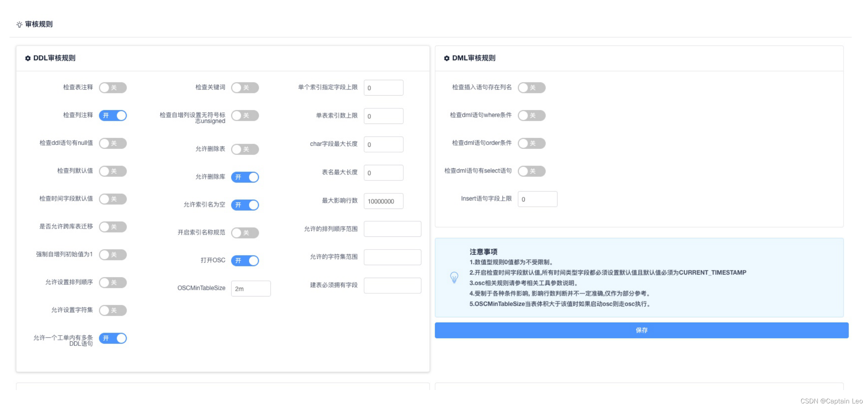868x408 pixels.
Task: Click the gear icon next to DML审核规则
Action: (447, 58)
